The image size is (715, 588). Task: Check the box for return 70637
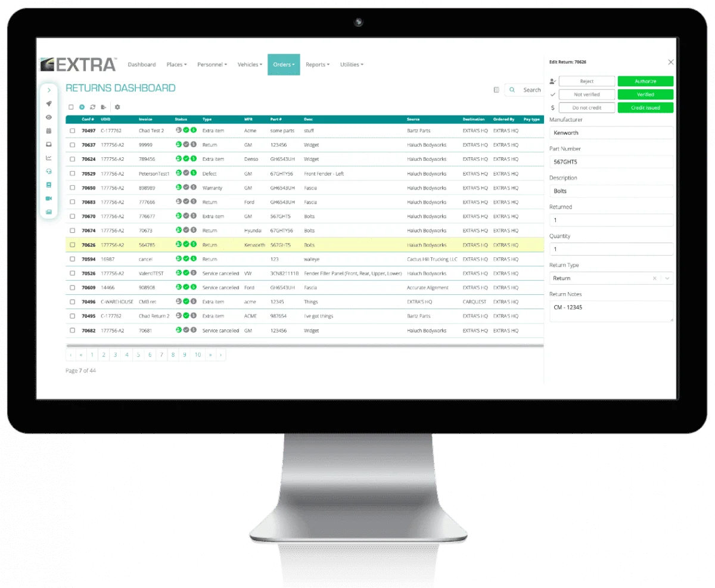coord(72,145)
